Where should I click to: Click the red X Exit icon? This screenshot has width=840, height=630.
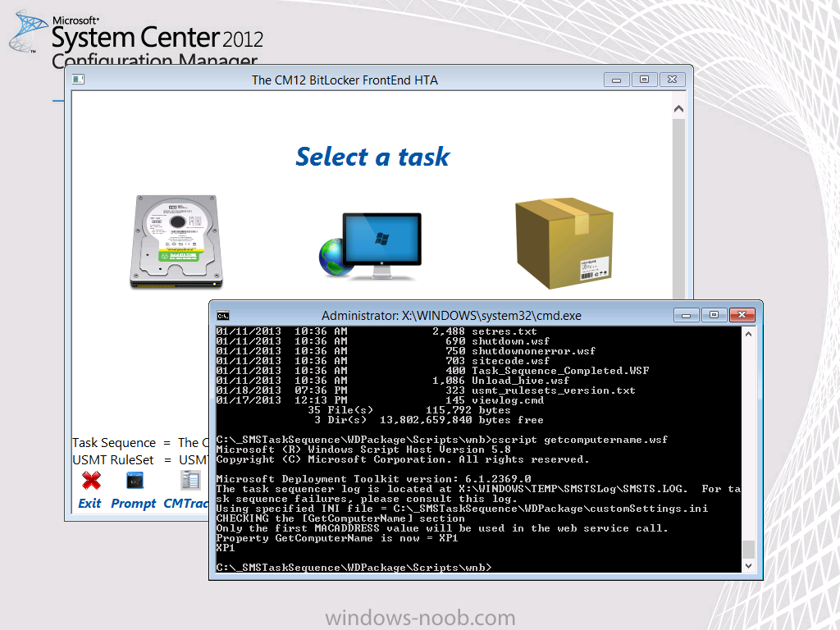click(x=92, y=481)
